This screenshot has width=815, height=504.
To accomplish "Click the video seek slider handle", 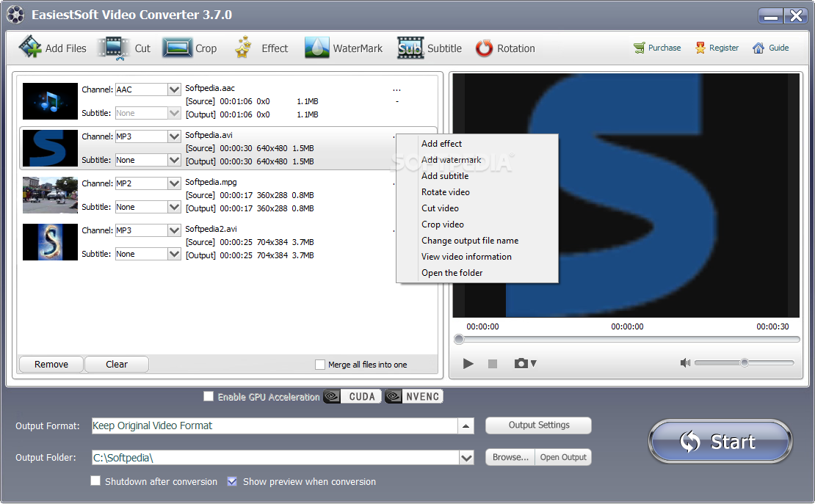I will coord(458,339).
